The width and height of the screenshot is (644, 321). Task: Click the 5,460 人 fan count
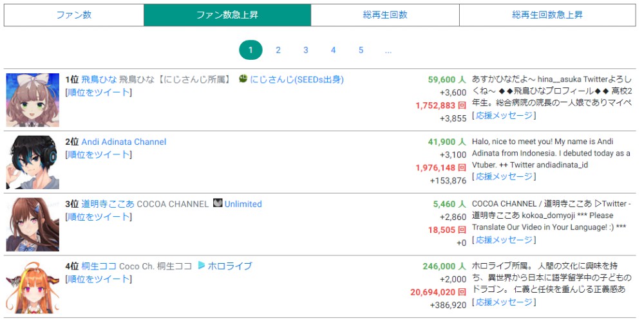pyautogui.click(x=450, y=204)
